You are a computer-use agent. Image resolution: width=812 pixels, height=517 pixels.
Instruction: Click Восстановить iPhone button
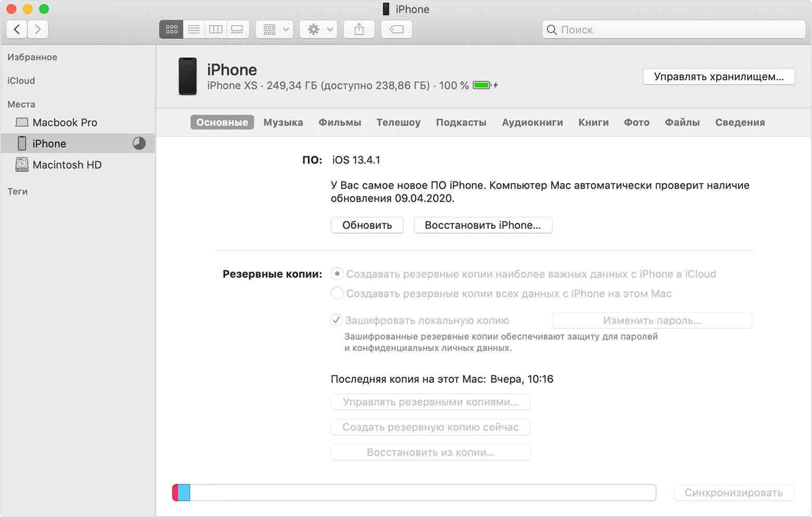(483, 225)
